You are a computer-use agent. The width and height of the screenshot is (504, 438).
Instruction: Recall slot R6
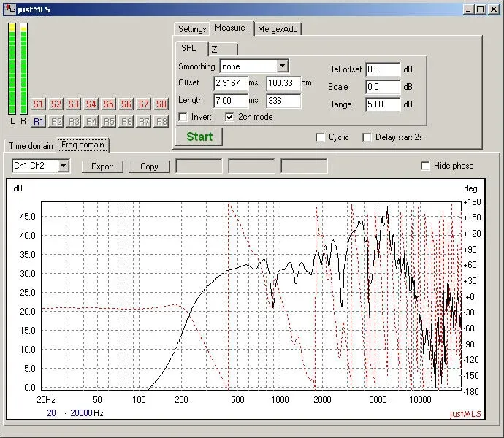coord(126,122)
